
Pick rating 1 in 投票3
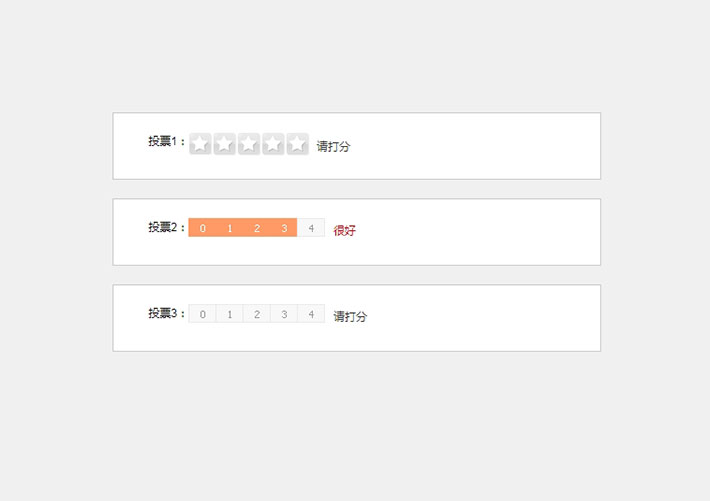[230, 314]
